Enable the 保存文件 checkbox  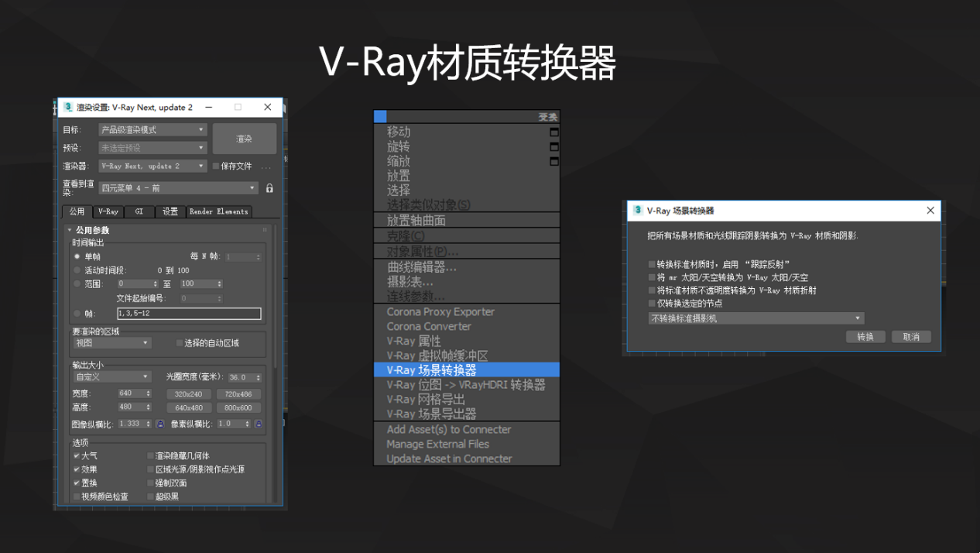tap(216, 166)
